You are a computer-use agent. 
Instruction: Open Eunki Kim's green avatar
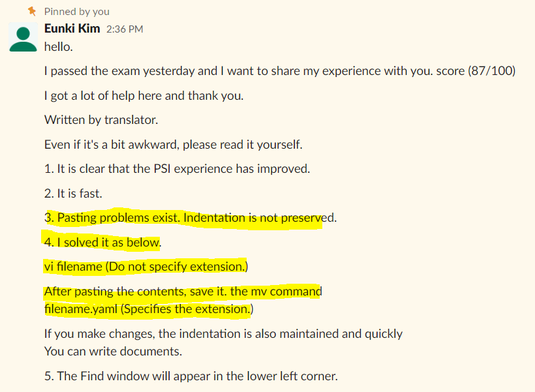(23, 38)
